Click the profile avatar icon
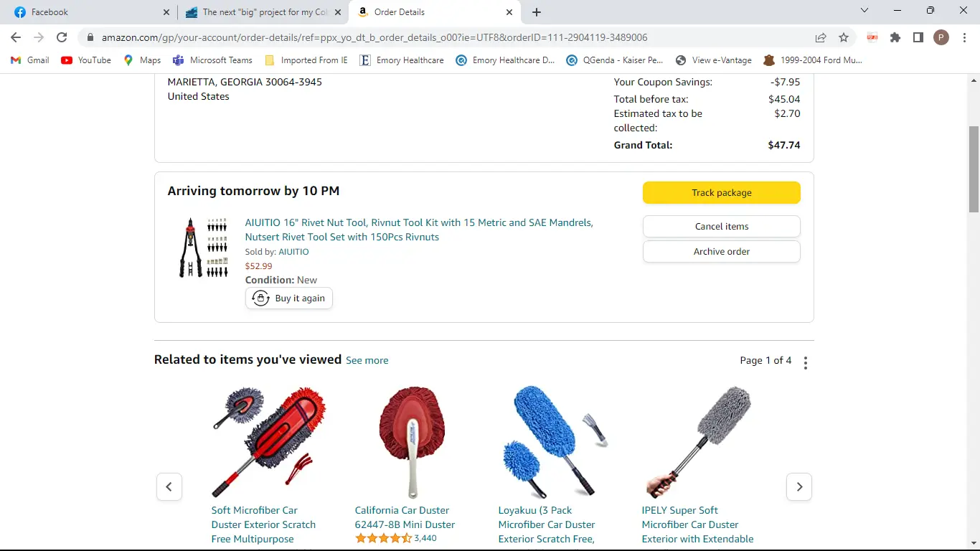Viewport: 980px width, 551px height. tap(941, 37)
